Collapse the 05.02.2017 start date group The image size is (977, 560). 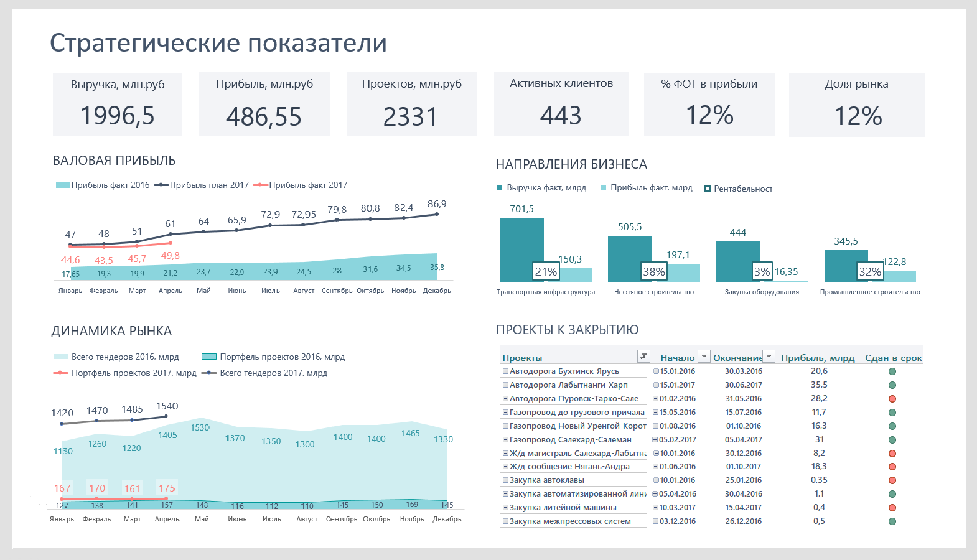tap(655, 440)
